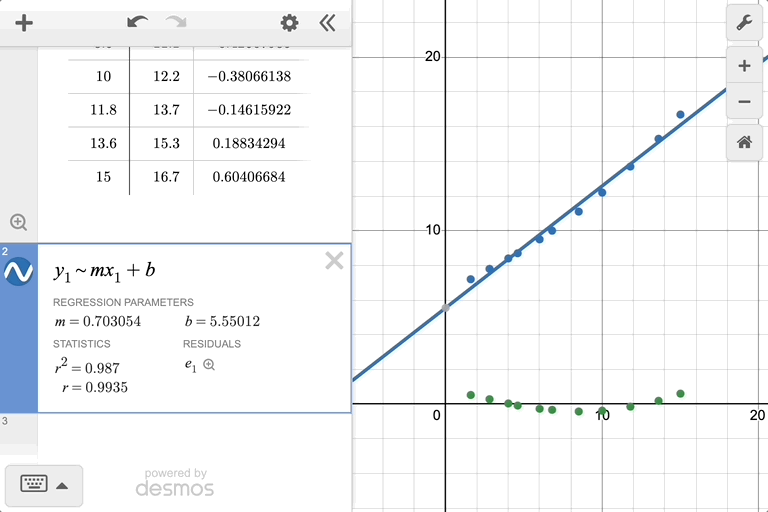The width and height of the screenshot is (768, 512).
Task: Toggle regression expression visibility icon
Action: (x=19, y=272)
